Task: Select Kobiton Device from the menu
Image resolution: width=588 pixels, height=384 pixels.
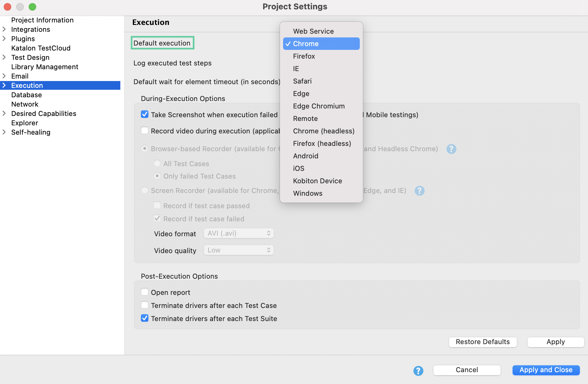Action: [x=317, y=181]
